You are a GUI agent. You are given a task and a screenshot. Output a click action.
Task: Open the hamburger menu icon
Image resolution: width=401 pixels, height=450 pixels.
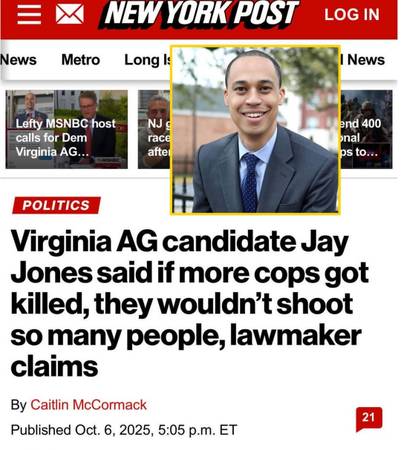(x=29, y=14)
